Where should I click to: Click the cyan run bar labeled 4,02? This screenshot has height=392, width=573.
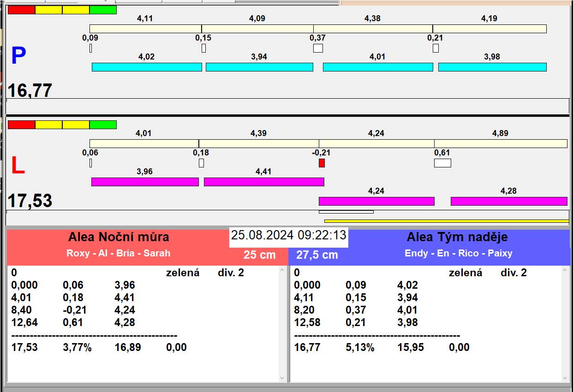(147, 67)
